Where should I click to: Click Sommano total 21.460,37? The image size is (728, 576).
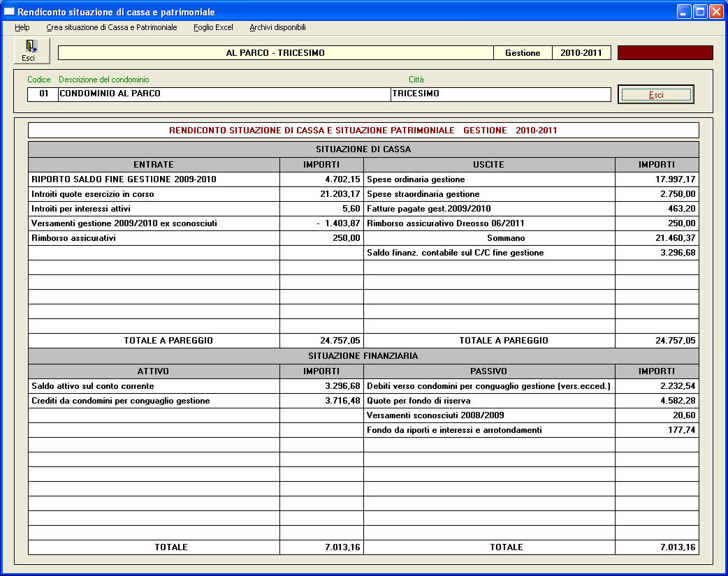[x=657, y=238]
